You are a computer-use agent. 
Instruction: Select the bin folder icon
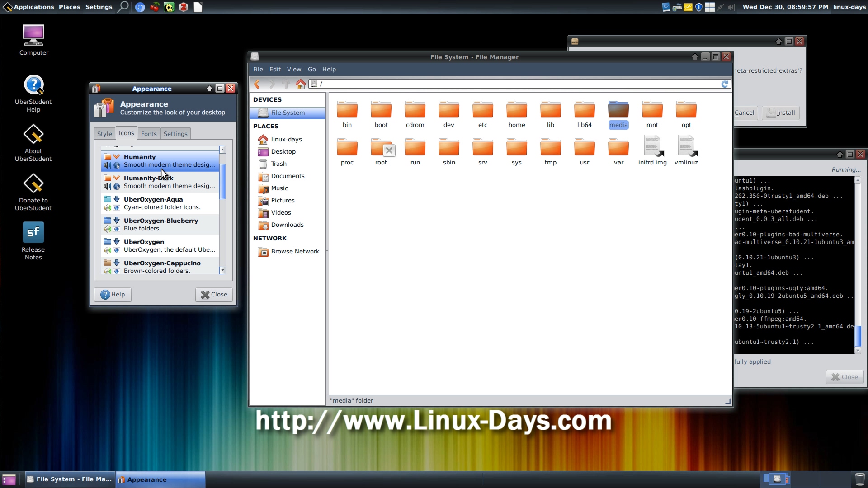tap(347, 114)
